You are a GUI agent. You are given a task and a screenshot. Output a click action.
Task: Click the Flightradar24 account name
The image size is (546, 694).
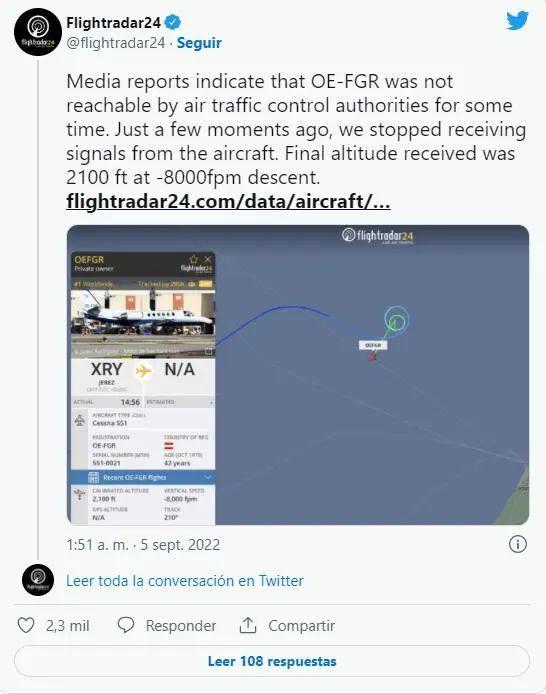(113, 23)
